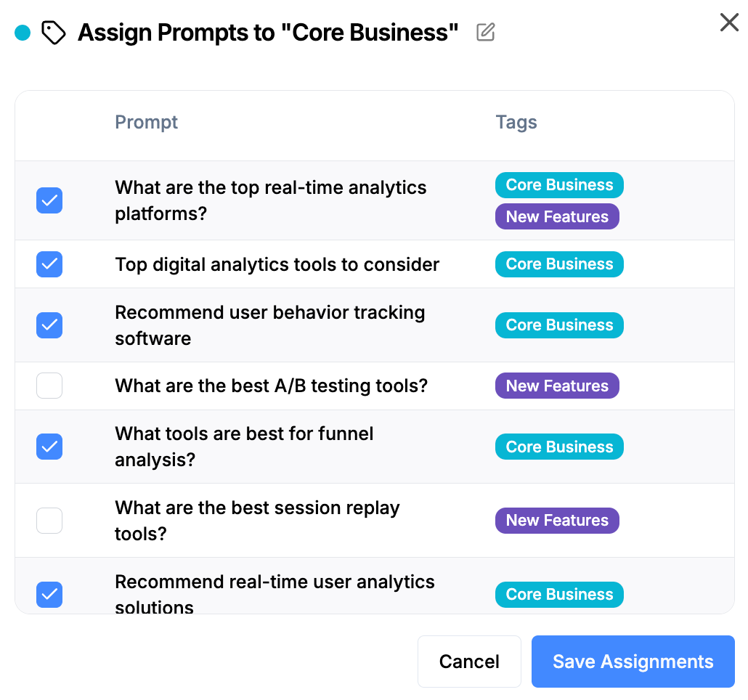Close the Assign Prompts dialog
Screen dimensions: 748x700
(x=729, y=22)
